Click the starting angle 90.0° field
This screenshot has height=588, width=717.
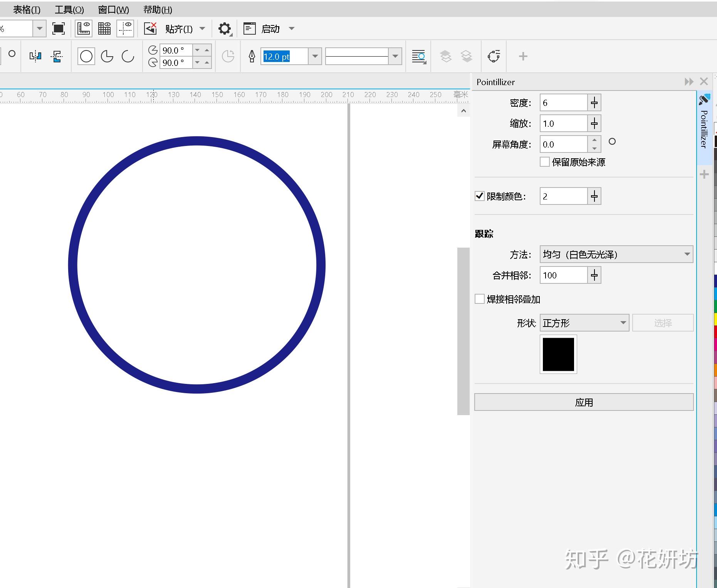click(176, 50)
